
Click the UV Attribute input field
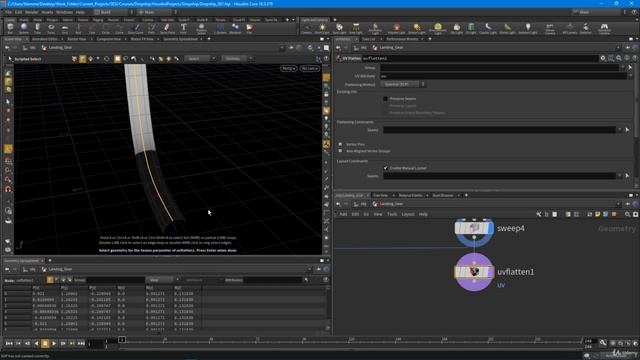coord(503,76)
